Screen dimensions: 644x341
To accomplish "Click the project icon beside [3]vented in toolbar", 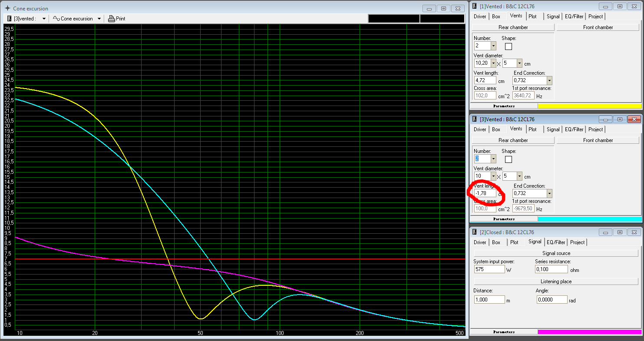I will pyautogui.click(x=9, y=19).
